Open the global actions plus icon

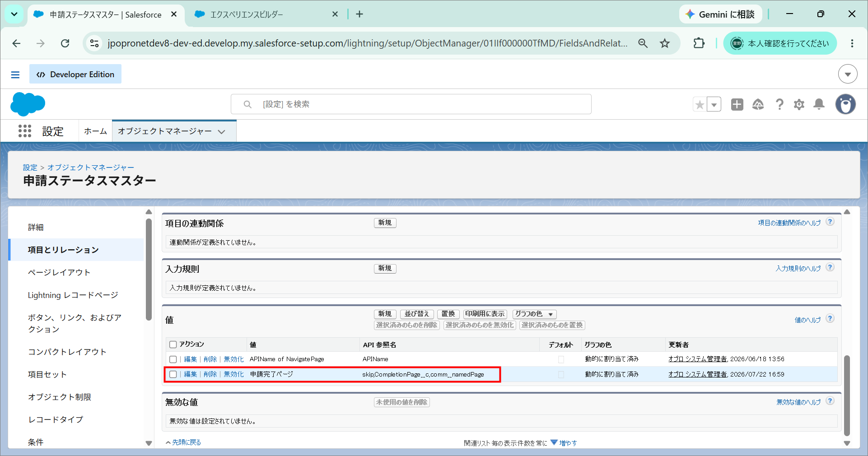click(x=737, y=104)
